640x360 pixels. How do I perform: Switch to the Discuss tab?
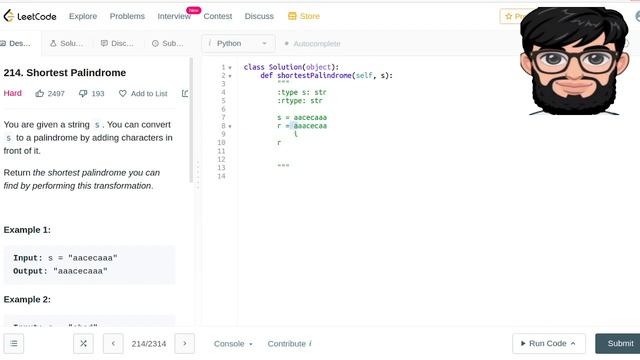pyautogui.click(x=117, y=43)
